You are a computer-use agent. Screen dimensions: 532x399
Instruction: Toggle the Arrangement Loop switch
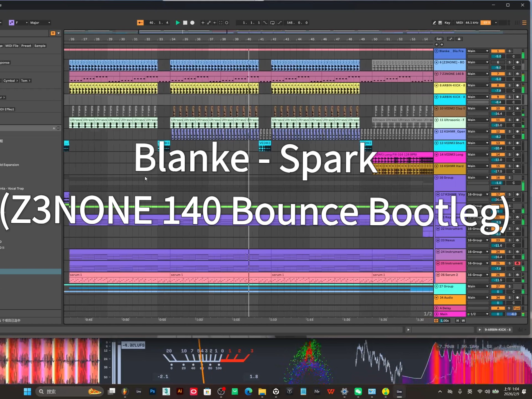click(x=272, y=23)
